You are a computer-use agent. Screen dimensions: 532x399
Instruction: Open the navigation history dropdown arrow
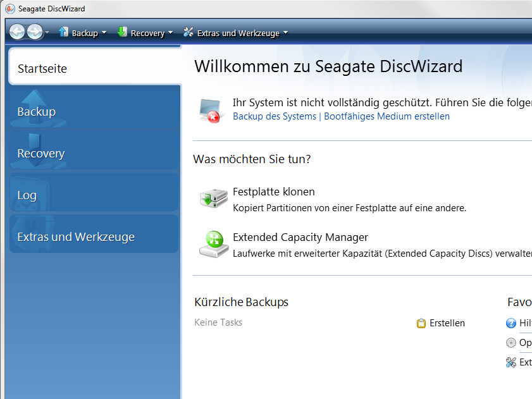(x=47, y=33)
